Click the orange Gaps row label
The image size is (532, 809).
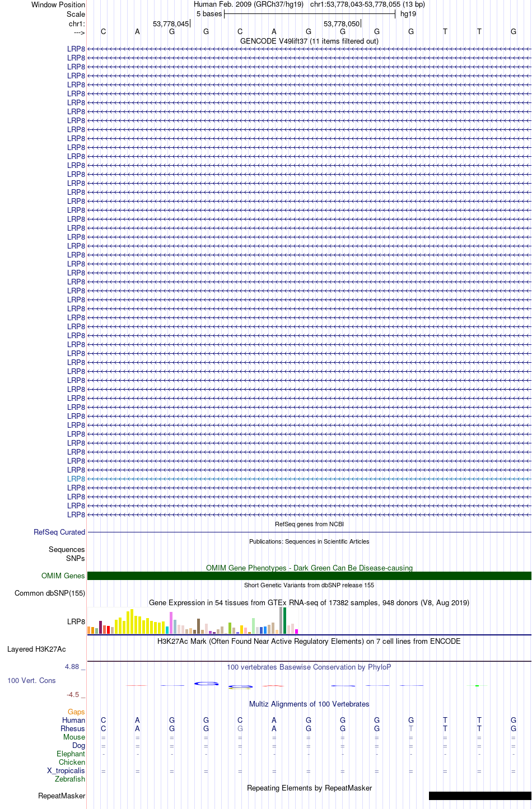pos(76,712)
